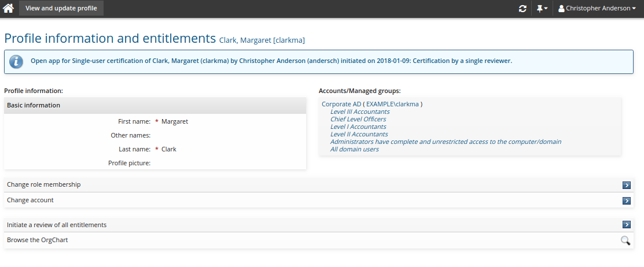The image size is (644, 267).
Task: Click the blue info icon in notice banner
Action: [17, 61]
